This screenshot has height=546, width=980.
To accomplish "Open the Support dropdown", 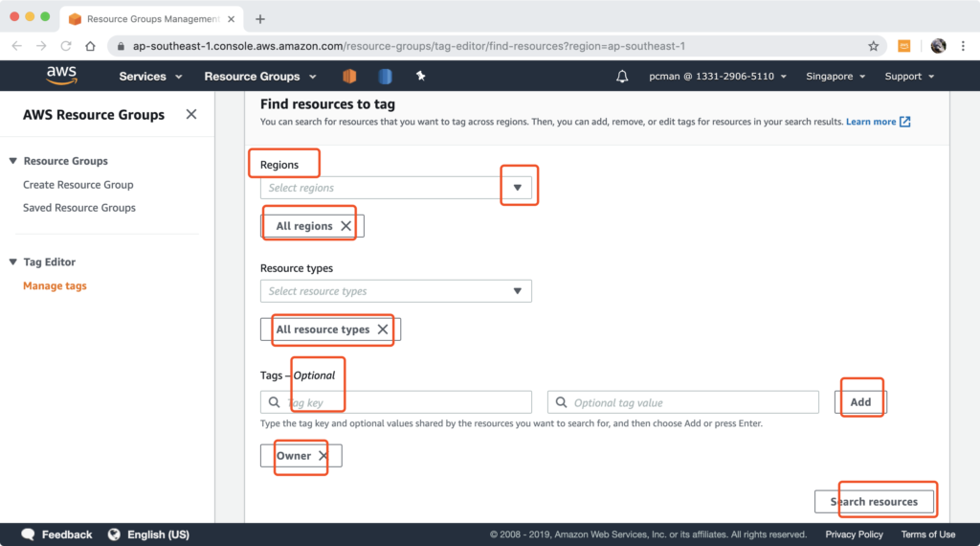I will (909, 77).
